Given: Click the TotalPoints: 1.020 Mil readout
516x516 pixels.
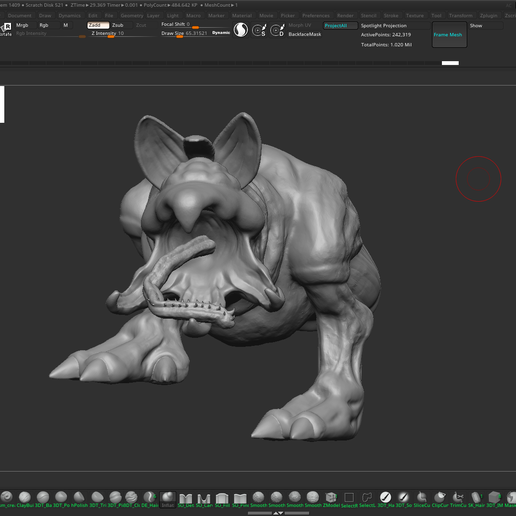Looking at the screenshot, I should coord(386,45).
